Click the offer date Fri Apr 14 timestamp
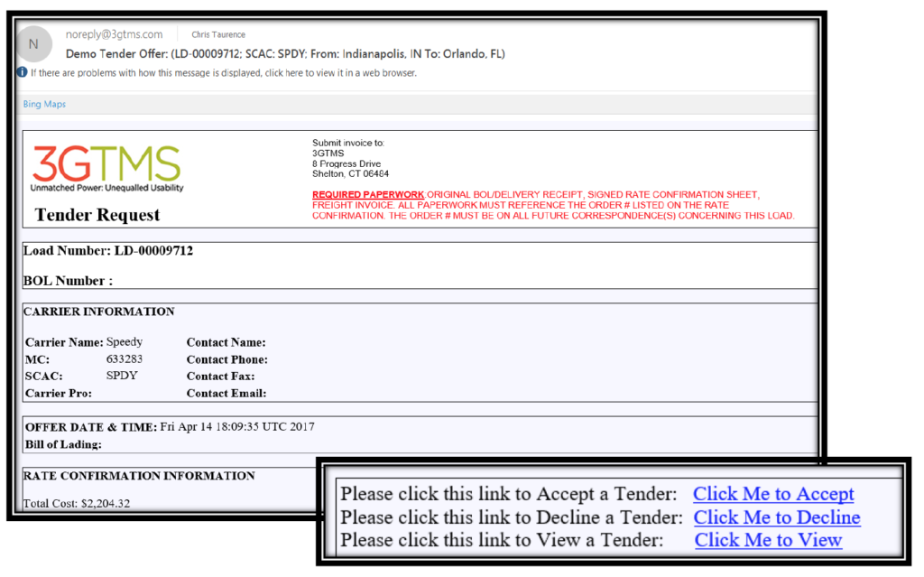Image resolution: width=924 pixels, height=577 pixels. [x=237, y=427]
